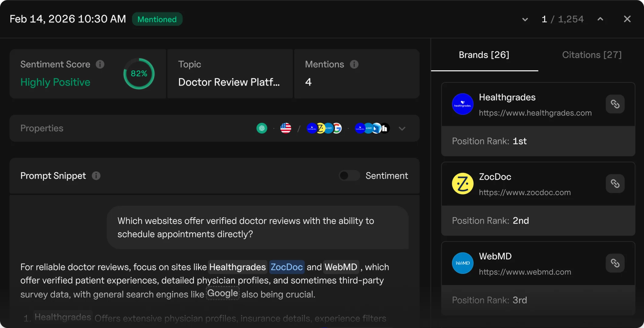Switch to the Citations [27] tab
This screenshot has width=644, height=328.
coord(591,55)
